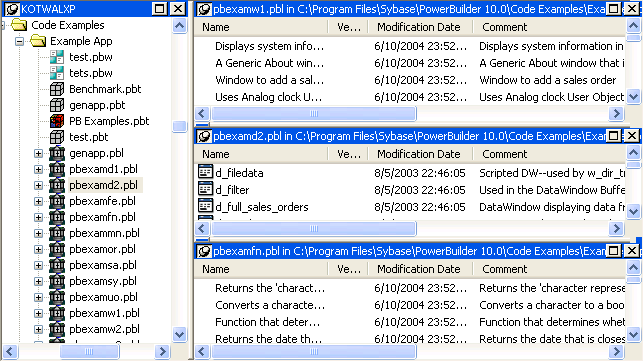Expand the pbexamd1.pbl tree node
The height and width of the screenshot is (362, 643).
pyautogui.click(x=38, y=169)
